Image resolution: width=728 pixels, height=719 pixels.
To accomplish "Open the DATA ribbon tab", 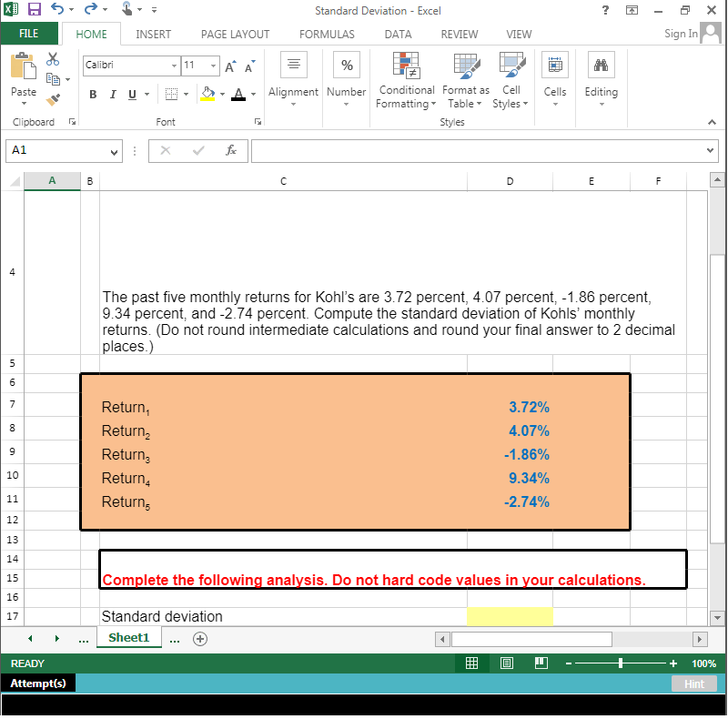I will (398, 34).
